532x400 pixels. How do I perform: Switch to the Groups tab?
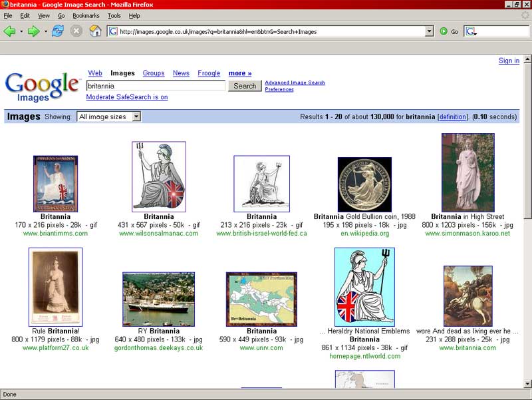(x=154, y=73)
